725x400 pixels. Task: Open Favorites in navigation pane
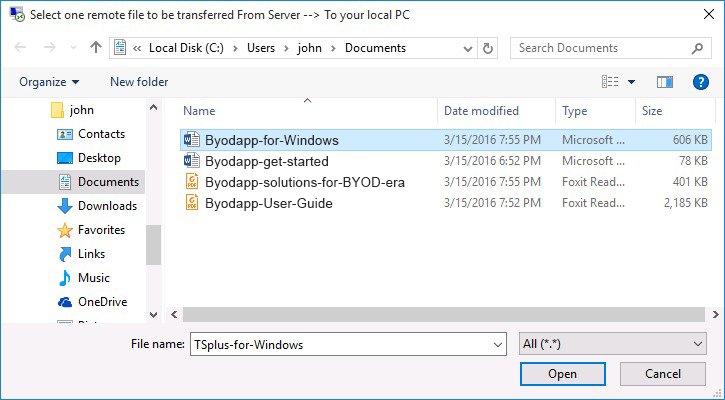coord(101,230)
